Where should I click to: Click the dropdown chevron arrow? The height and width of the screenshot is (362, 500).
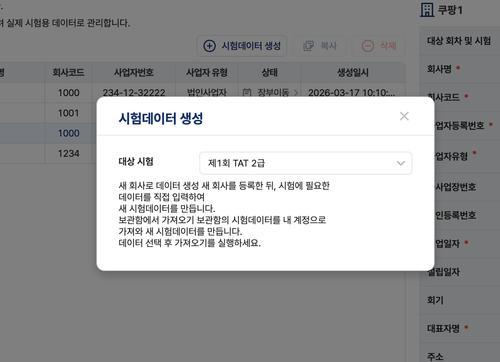pyautogui.click(x=401, y=163)
